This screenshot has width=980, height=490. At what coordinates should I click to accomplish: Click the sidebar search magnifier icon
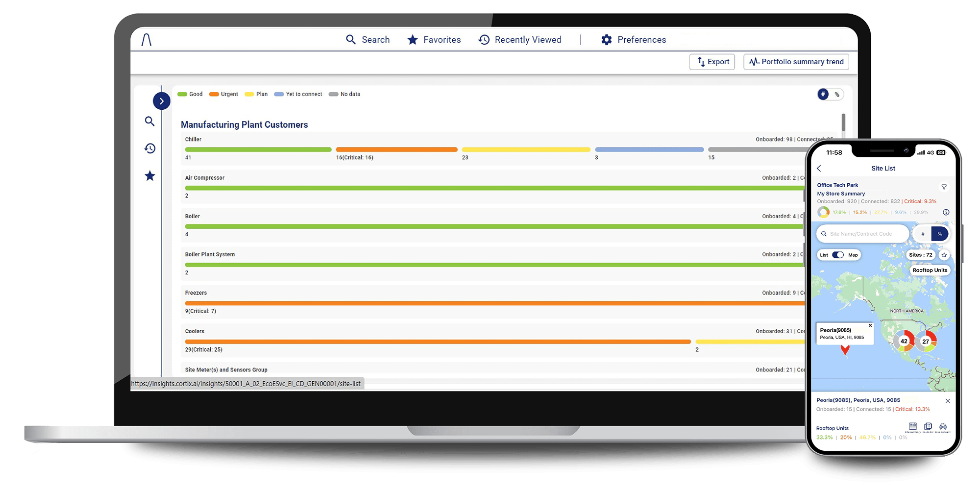point(150,121)
